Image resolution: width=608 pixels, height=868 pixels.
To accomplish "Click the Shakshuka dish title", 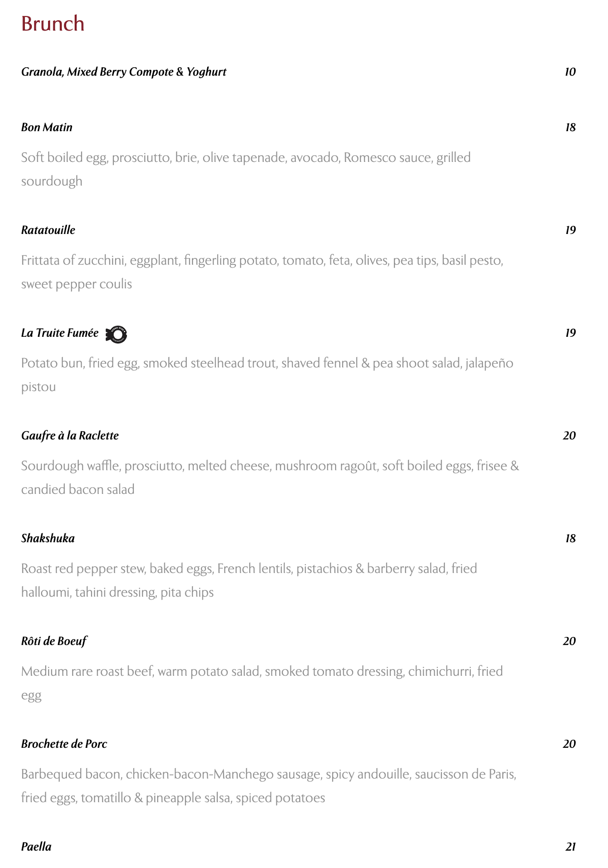I will 48,539.
